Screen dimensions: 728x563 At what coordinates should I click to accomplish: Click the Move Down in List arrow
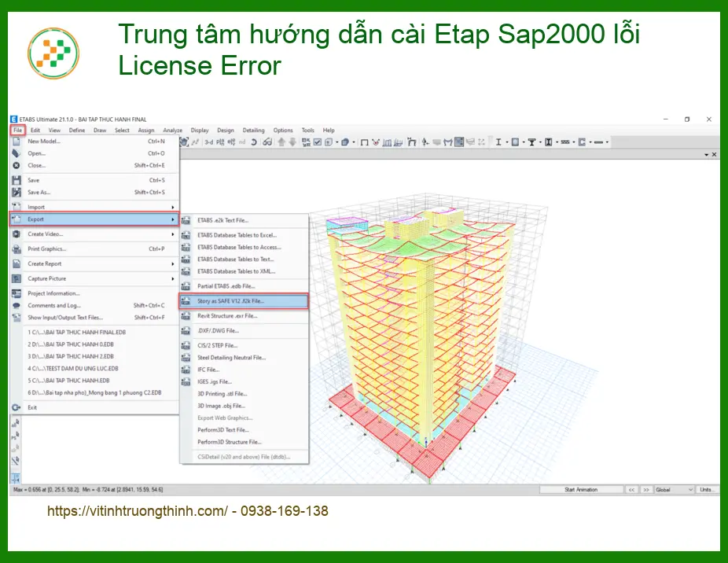[x=292, y=142]
